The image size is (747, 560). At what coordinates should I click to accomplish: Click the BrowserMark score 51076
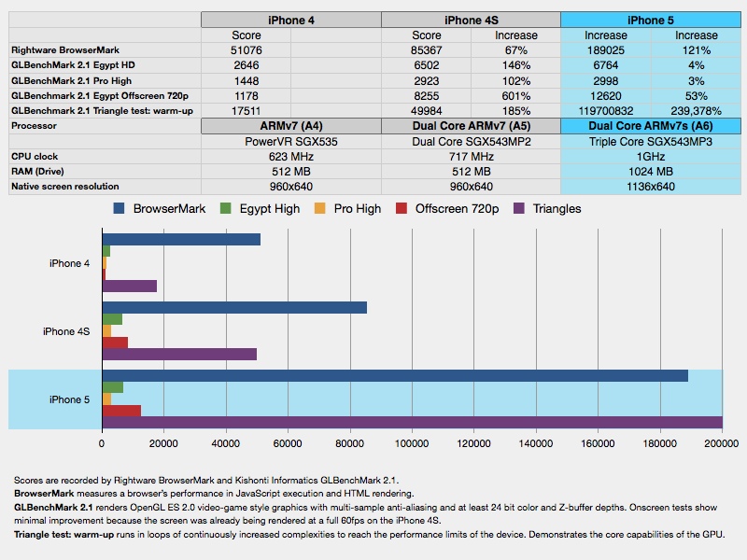coord(247,50)
